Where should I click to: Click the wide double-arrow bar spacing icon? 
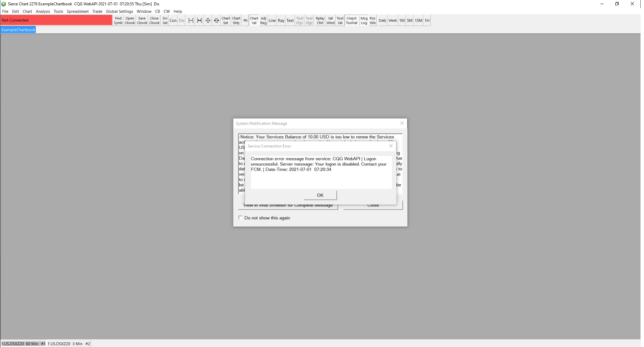point(191,21)
